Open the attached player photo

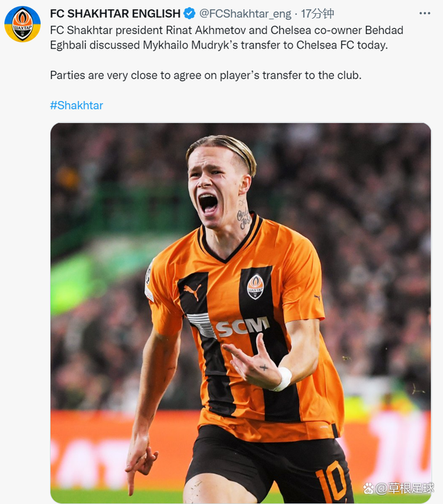[x=240, y=313]
